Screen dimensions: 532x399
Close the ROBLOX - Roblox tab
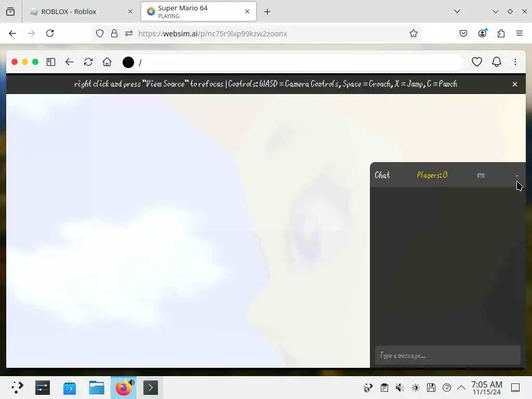point(130,11)
